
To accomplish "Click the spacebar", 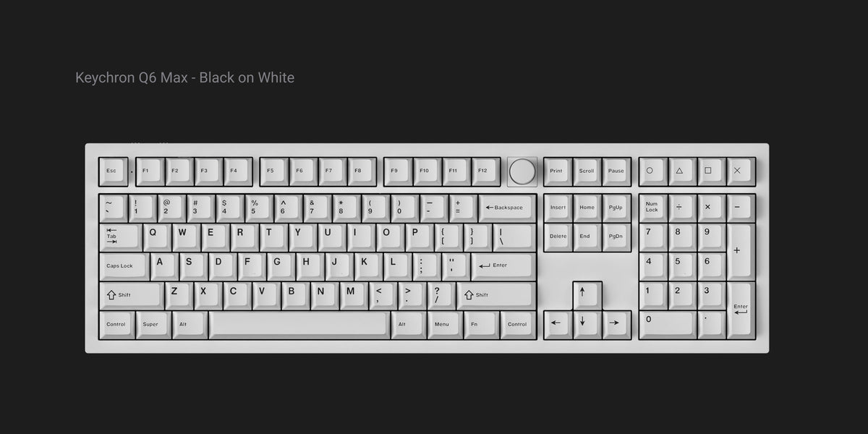I will [299, 325].
